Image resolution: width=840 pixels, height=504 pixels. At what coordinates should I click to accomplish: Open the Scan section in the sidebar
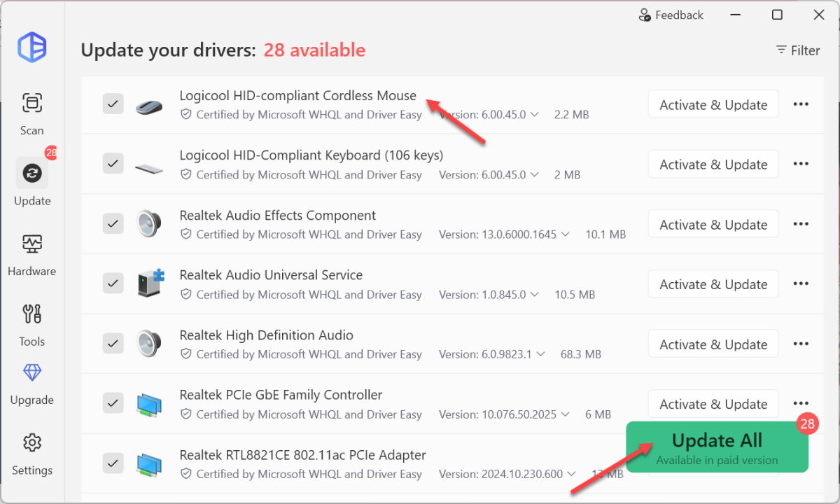tap(31, 112)
